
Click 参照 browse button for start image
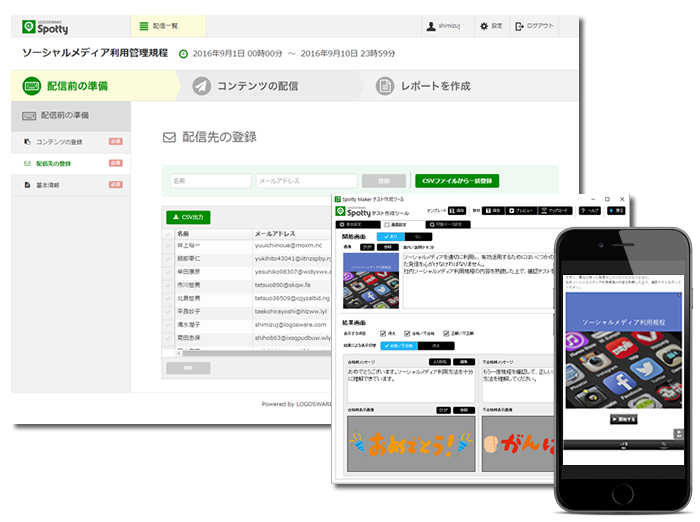[388, 247]
